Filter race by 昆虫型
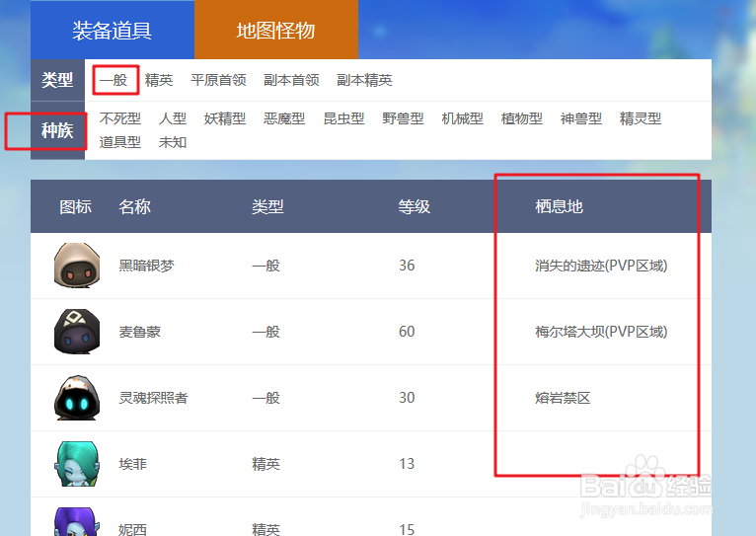The height and width of the screenshot is (536, 756). [343, 118]
